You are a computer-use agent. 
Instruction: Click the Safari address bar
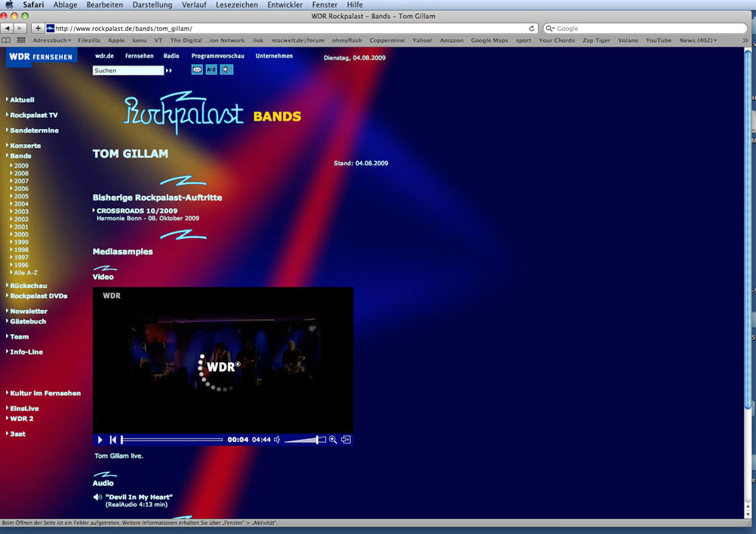(x=291, y=29)
